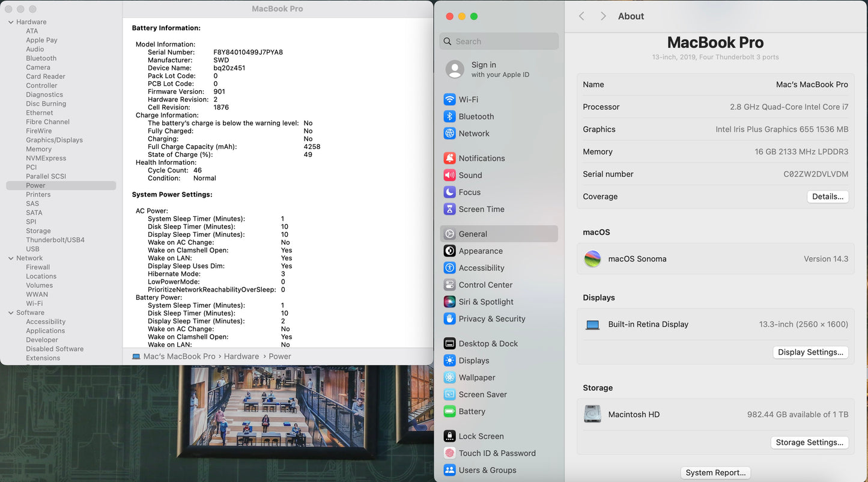Open the Battery settings icon

pos(449,412)
